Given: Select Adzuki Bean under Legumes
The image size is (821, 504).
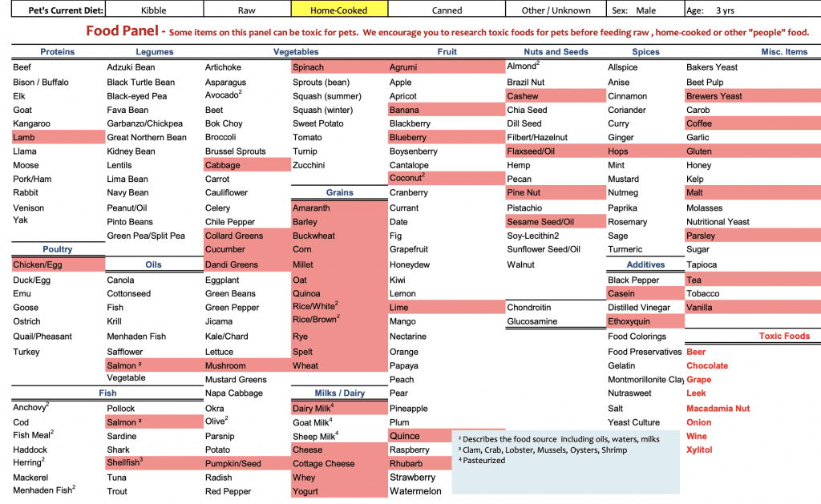Looking at the screenshot, I should pos(131,67).
